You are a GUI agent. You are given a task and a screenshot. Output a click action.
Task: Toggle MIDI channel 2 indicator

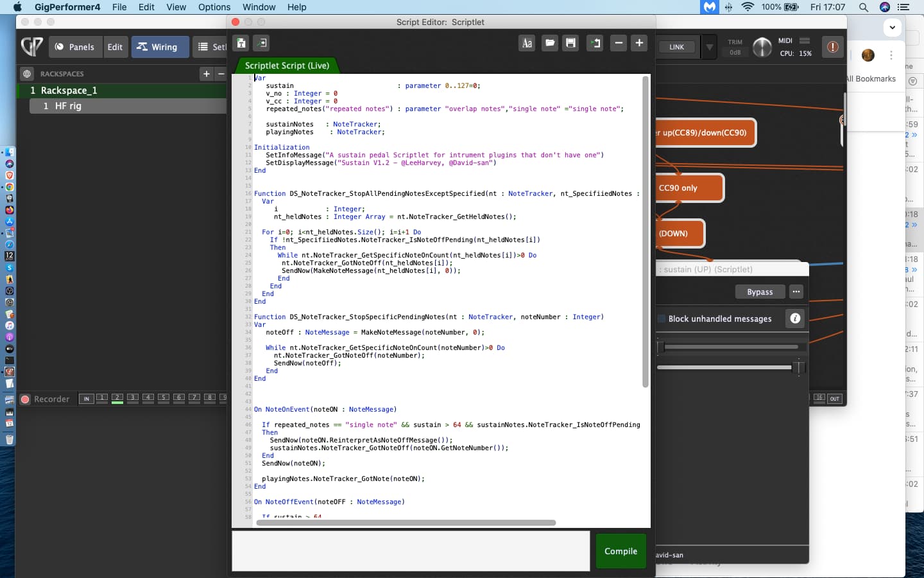(117, 398)
